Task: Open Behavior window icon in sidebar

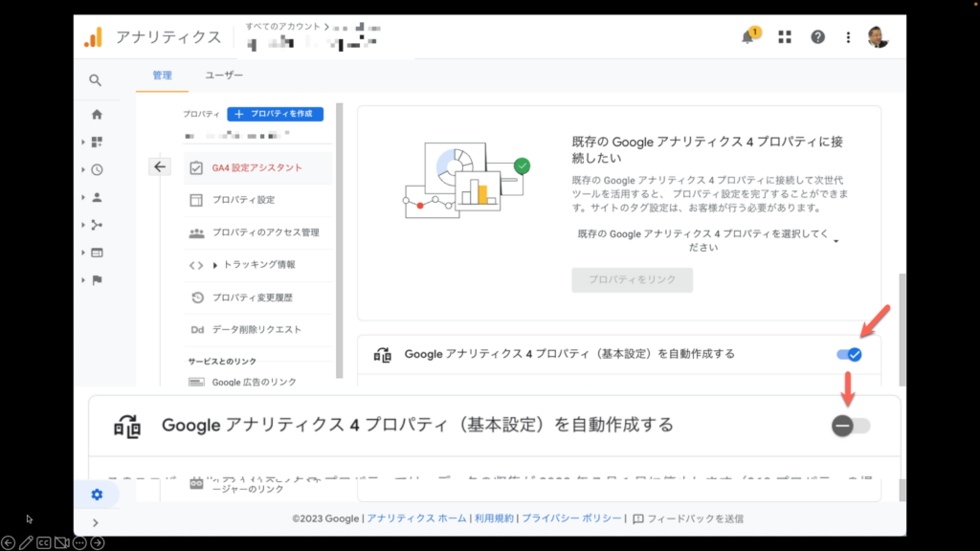Action: pyautogui.click(x=97, y=253)
